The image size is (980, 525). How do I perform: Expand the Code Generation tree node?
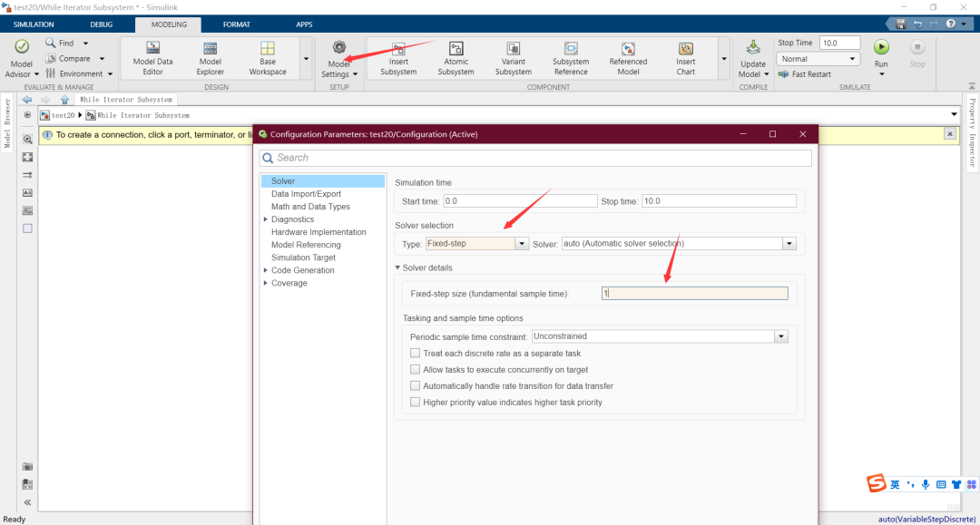click(x=266, y=270)
